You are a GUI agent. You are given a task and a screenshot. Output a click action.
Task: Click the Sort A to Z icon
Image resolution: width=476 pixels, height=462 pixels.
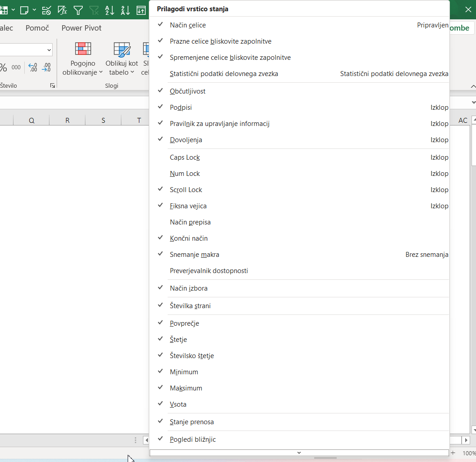tap(110, 10)
